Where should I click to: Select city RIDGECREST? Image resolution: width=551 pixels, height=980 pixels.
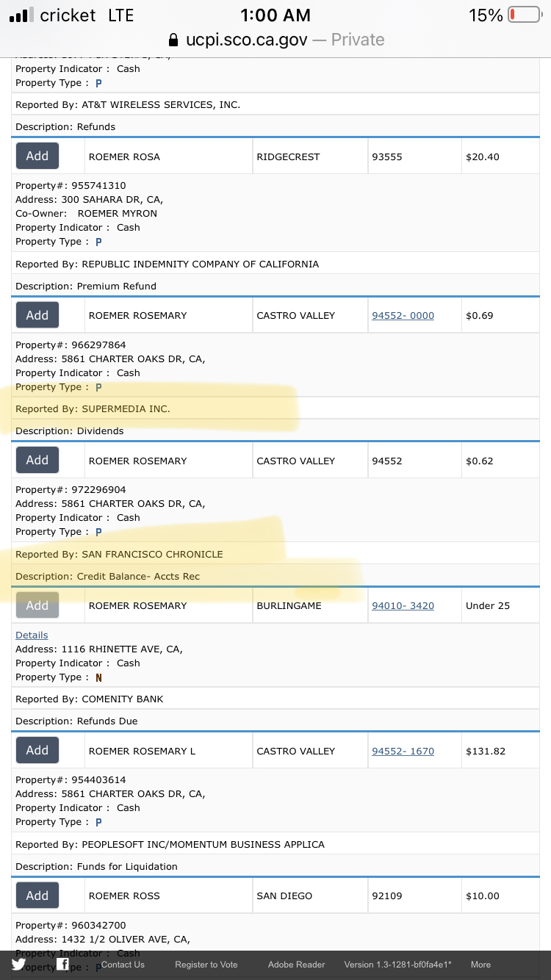[288, 156]
